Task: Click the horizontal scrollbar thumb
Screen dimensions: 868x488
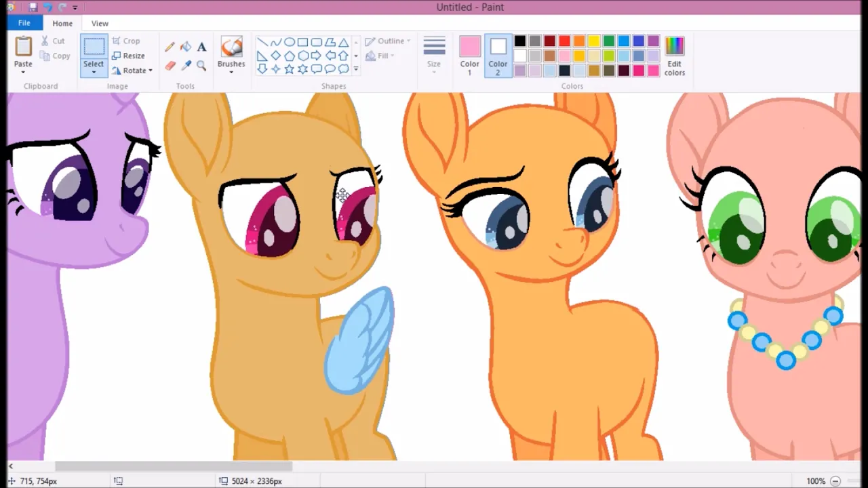Action: point(174,466)
